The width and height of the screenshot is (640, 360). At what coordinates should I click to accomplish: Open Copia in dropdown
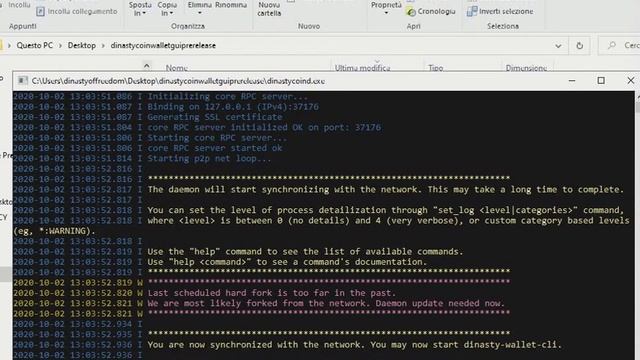(x=167, y=9)
